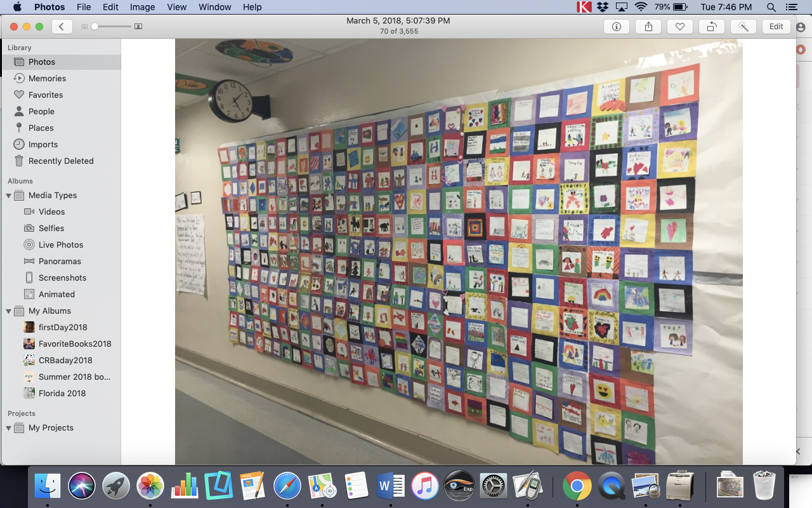Open the Share menu icon
Image resolution: width=812 pixels, height=508 pixels.
coord(648,27)
